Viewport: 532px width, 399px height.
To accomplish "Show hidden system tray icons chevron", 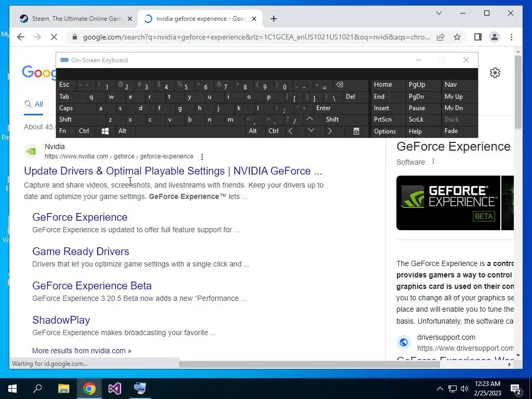I will point(440,389).
